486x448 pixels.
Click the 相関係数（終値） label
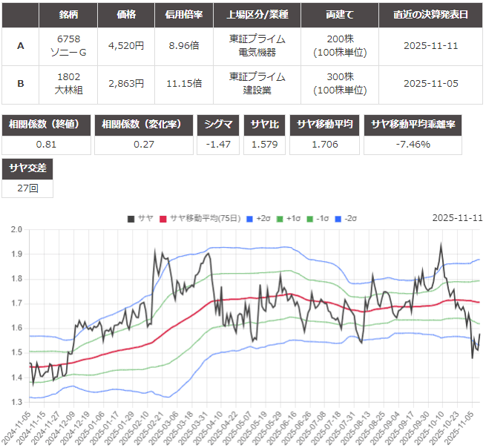click(x=46, y=125)
